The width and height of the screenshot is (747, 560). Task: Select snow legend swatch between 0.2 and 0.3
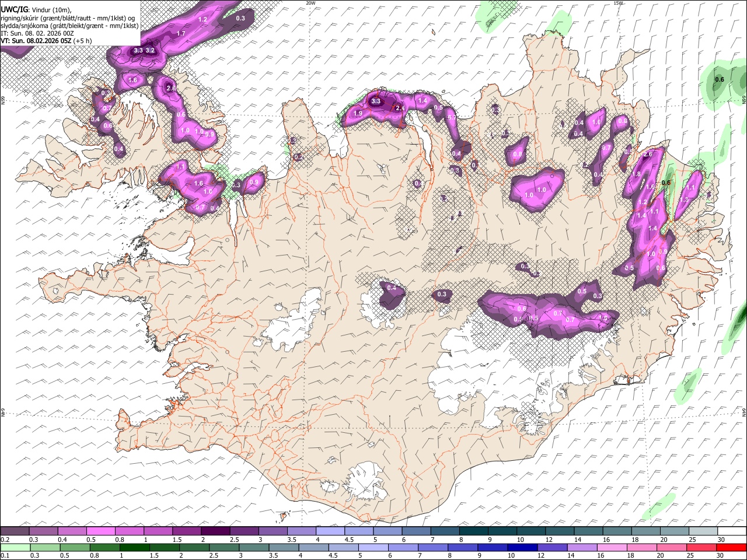point(15,531)
